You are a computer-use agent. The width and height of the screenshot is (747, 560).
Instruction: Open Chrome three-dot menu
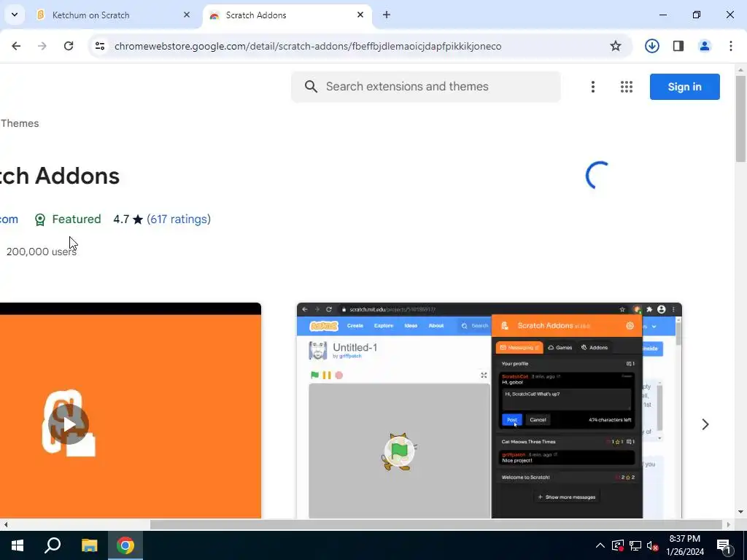(x=731, y=46)
